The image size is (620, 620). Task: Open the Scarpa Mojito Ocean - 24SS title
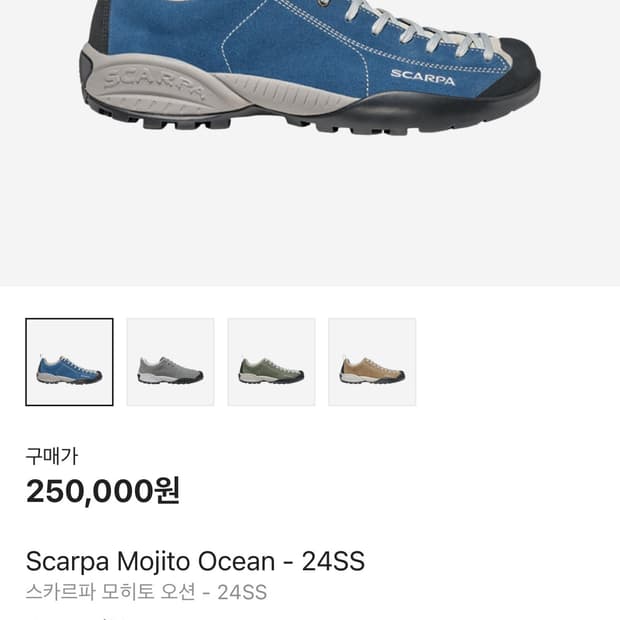click(x=195, y=561)
